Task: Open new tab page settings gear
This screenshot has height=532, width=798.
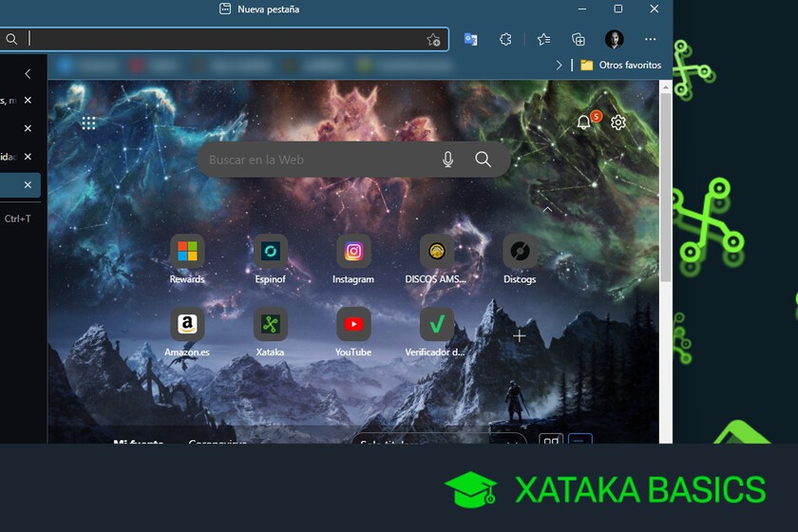Action: (x=617, y=123)
